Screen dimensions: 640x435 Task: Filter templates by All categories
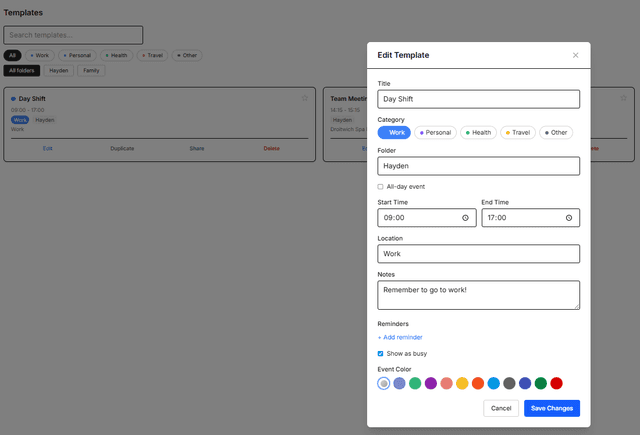tap(12, 55)
